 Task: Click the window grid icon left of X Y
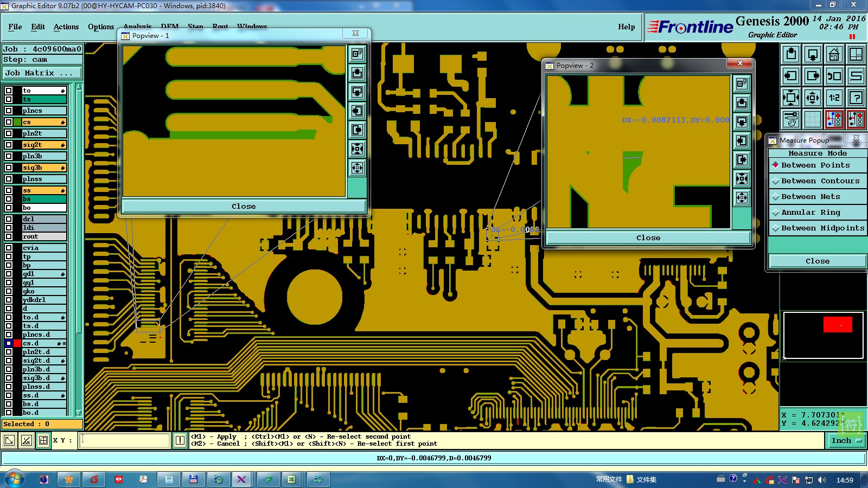43,440
